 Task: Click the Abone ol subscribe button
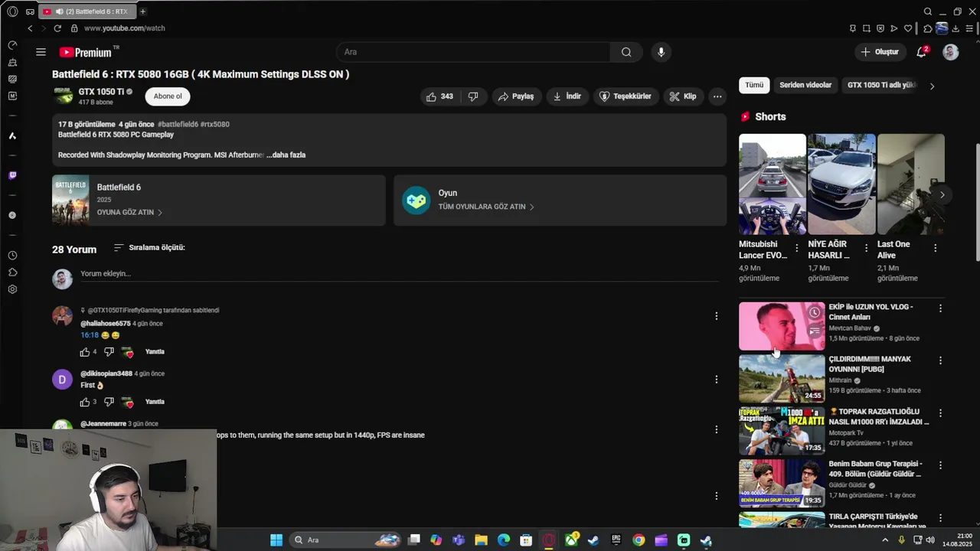coord(168,96)
